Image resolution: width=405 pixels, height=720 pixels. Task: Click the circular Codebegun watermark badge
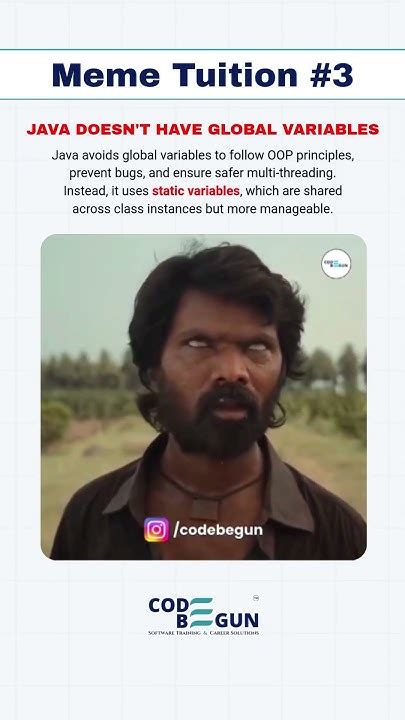coord(336,264)
